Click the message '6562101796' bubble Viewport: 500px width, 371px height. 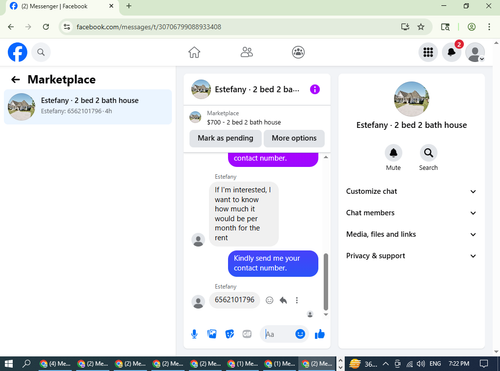pyautogui.click(x=234, y=300)
